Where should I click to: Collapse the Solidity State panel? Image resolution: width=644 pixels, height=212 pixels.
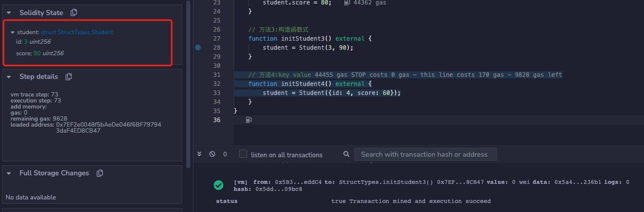pyautogui.click(x=9, y=13)
